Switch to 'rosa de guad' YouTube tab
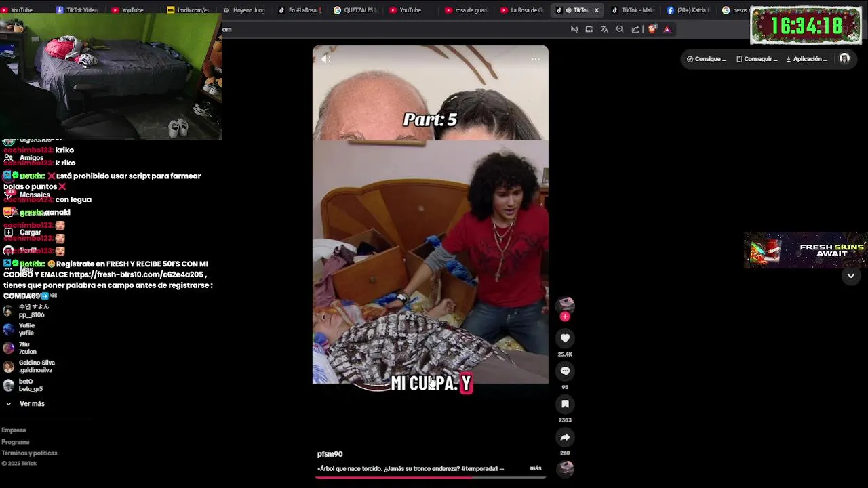The width and height of the screenshot is (868, 488). (466, 10)
